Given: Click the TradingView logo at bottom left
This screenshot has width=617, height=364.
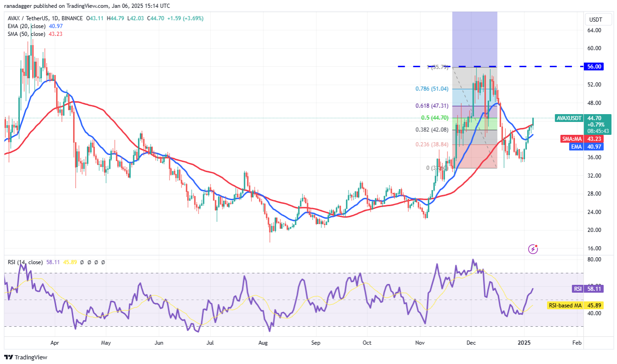Looking at the screenshot, I should point(26,357).
